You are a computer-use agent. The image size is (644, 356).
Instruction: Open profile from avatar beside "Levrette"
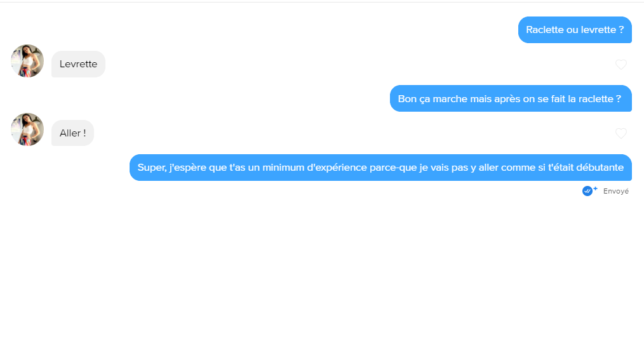click(x=27, y=61)
